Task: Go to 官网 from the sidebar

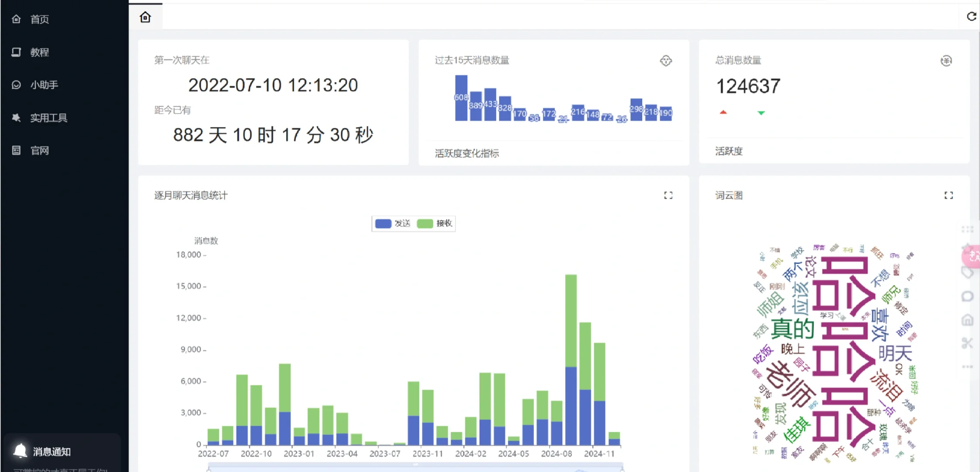Action: 39,150
